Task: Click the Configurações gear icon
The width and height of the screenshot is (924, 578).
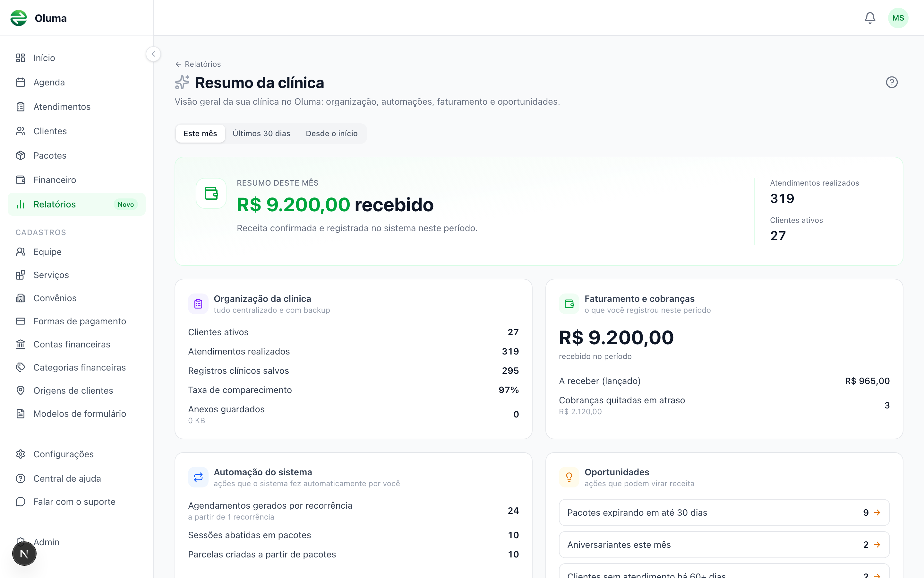Action: (x=21, y=454)
